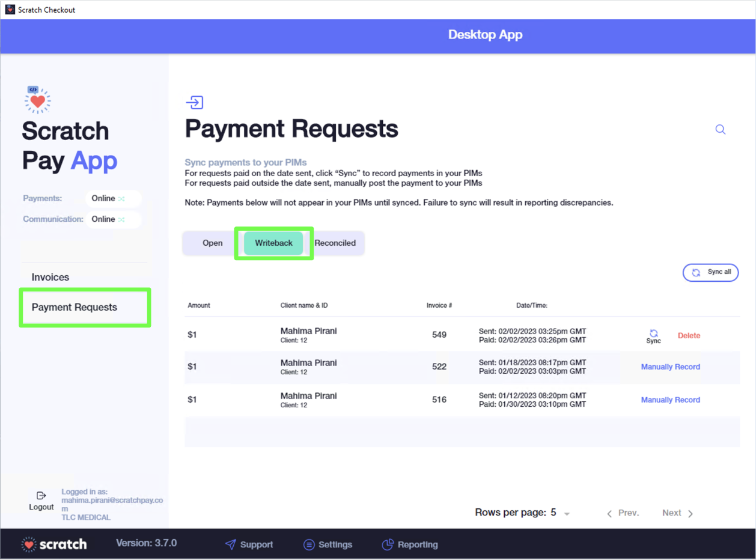The width and height of the screenshot is (756, 560).
Task: Select invoice number 516 cell
Action: (x=439, y=399)
